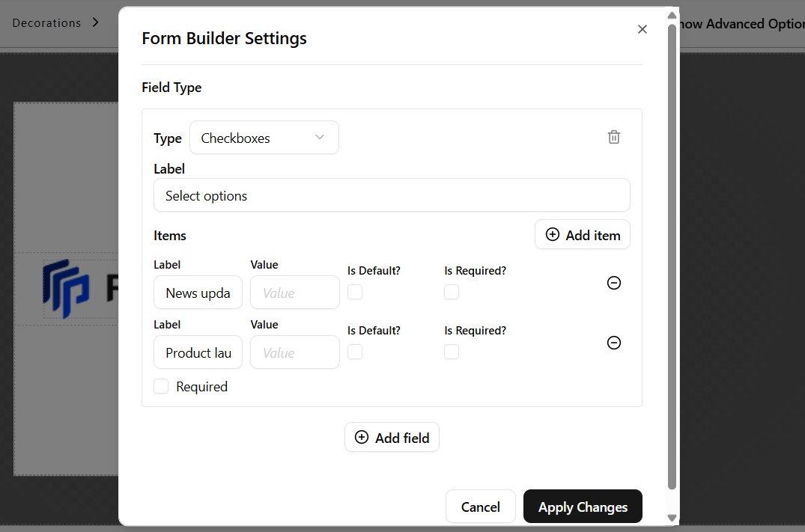The width and height of the screenshot is (805, 532).
Task: Click the dialog's vertical scrollbar thumb
Action: pos(672,257)
